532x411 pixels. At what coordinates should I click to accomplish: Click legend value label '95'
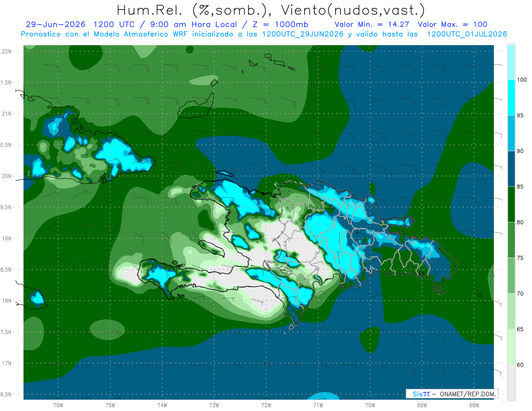[521, 116]
